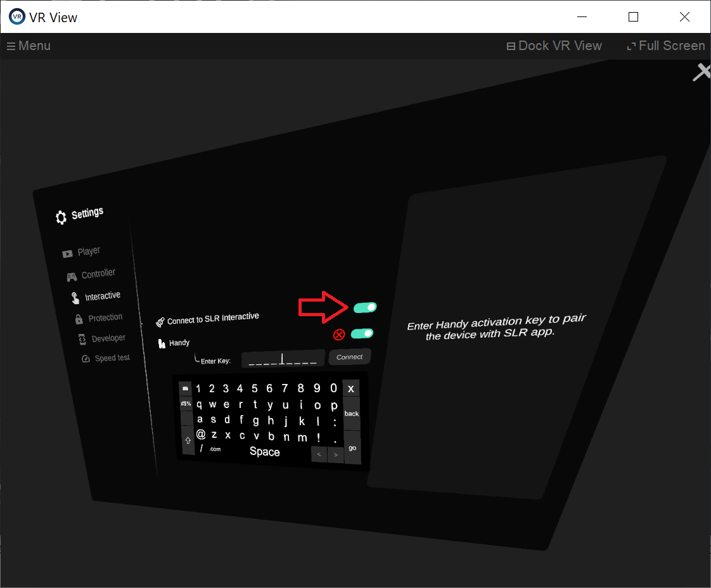Tap the number 5 key
This screenshot has height=588, width=711.
pyautogui.click(x=255, y=388)
